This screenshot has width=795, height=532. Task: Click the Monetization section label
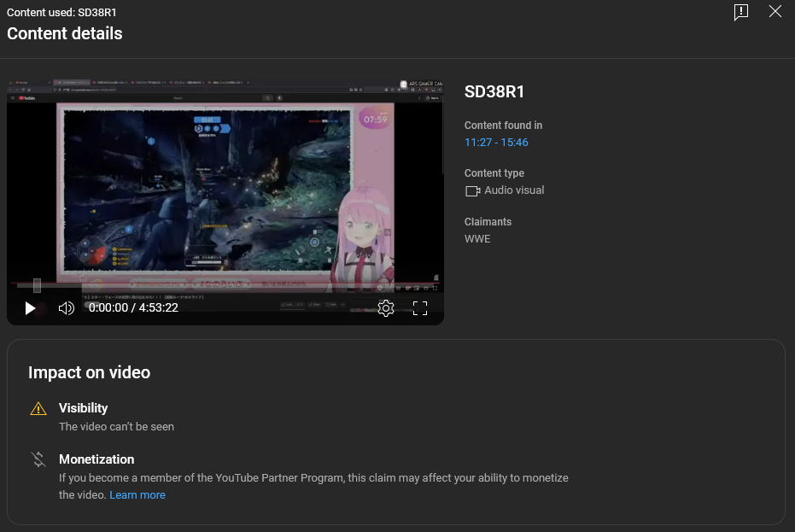coord(96,459)
